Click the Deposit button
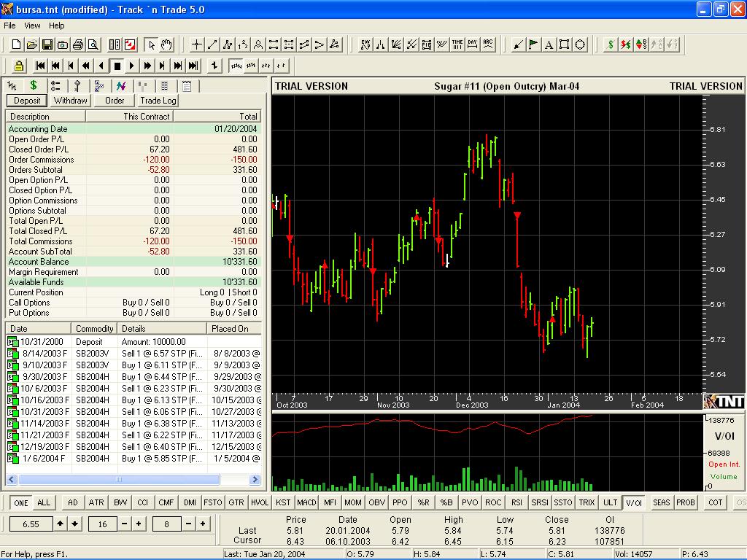 [x=27, y=101]
